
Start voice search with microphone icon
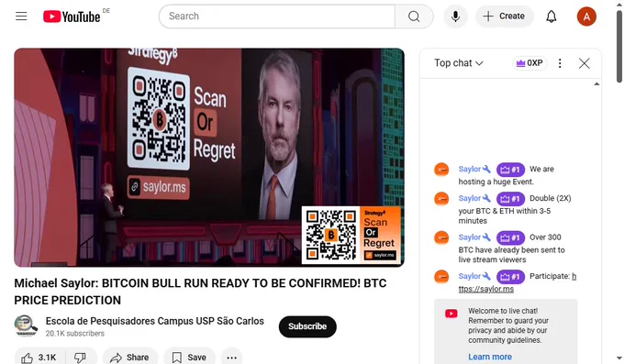(456, 17)
